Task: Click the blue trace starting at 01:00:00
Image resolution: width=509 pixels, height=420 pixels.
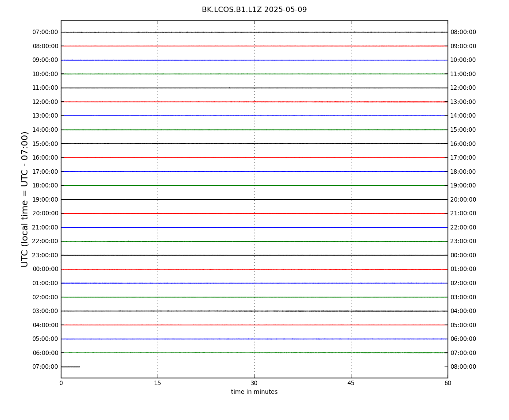Action: 254,283
